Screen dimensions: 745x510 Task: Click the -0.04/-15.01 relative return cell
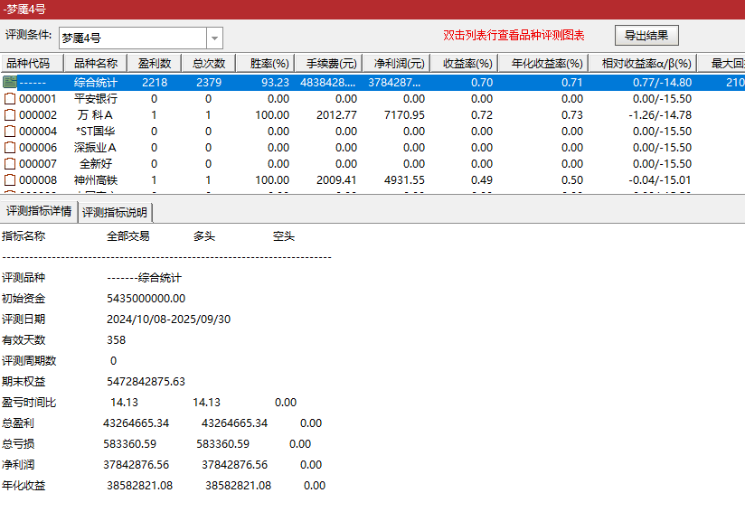pos(660,180)
